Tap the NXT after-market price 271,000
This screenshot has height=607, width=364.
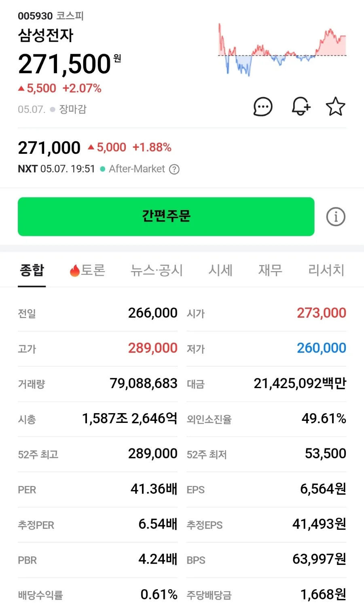(x=49, y=148)
